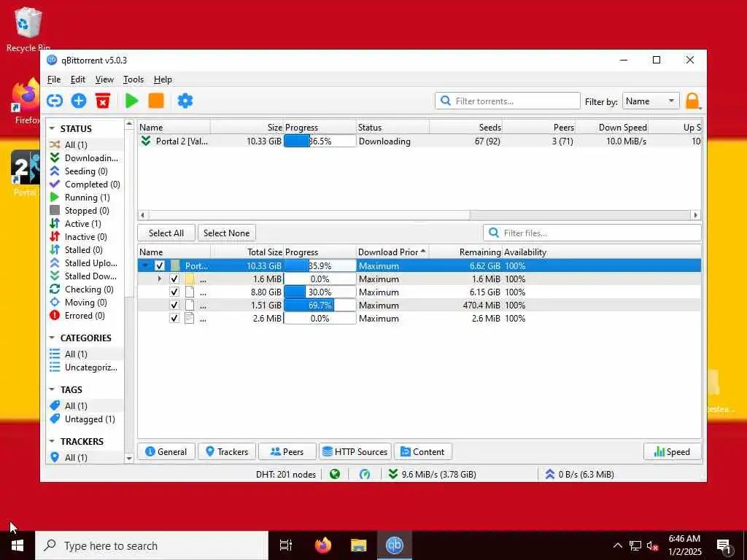Click Portal 2 torrent progress bar
The width and height of the screenshot is (747, 560).
tap(320, 141)
